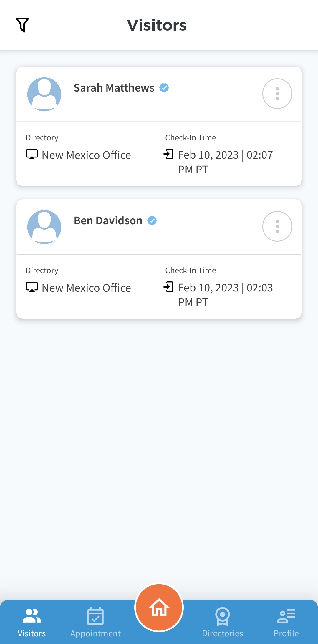Tap Ben's check-in time Feb 10, 02:03 PM
318x644 pixels.
[x=225, y=295]
